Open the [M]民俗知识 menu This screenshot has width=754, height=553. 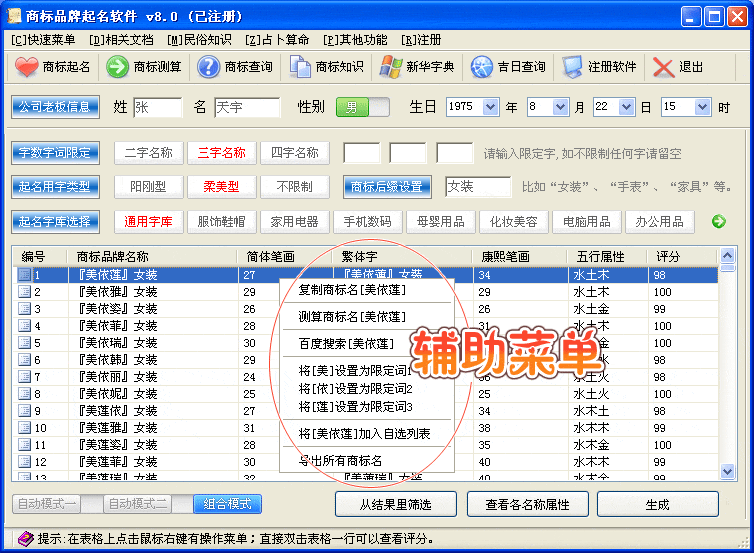[199, 40]
